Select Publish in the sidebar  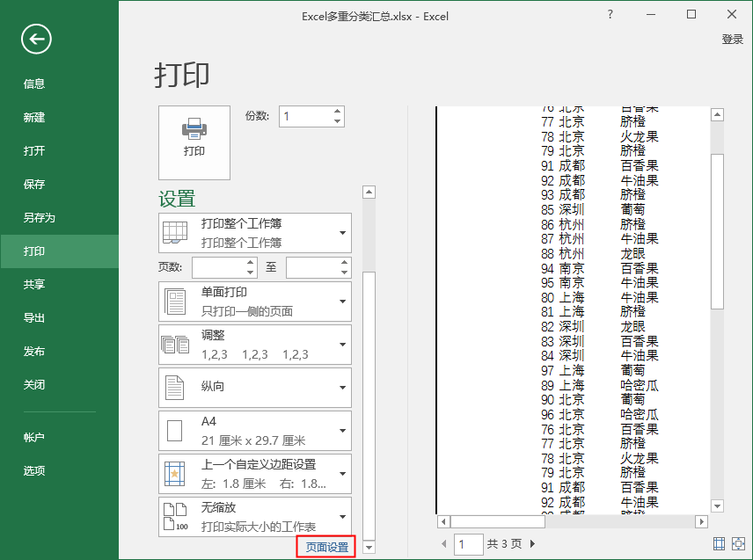click(x=34, y=352)
